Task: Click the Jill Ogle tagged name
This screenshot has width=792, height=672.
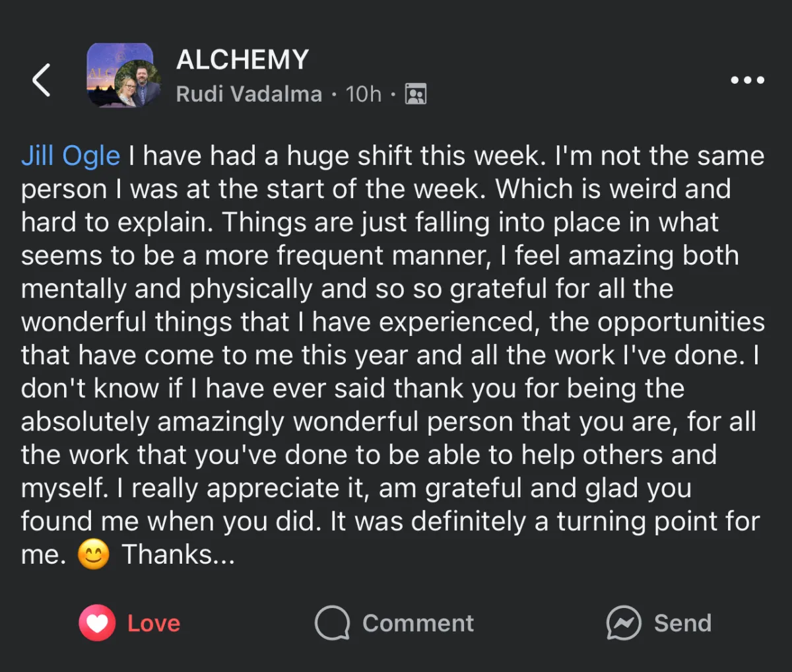Action: 71,156
